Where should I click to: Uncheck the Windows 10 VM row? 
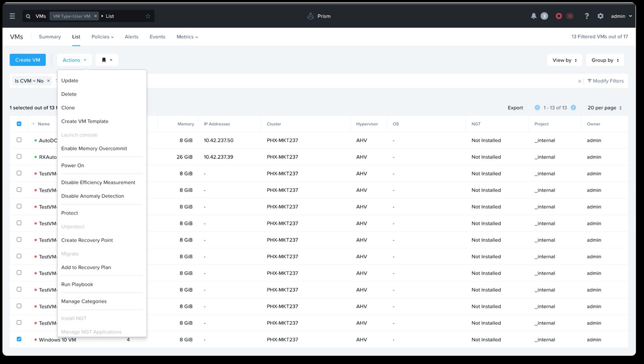coord(19,339)
